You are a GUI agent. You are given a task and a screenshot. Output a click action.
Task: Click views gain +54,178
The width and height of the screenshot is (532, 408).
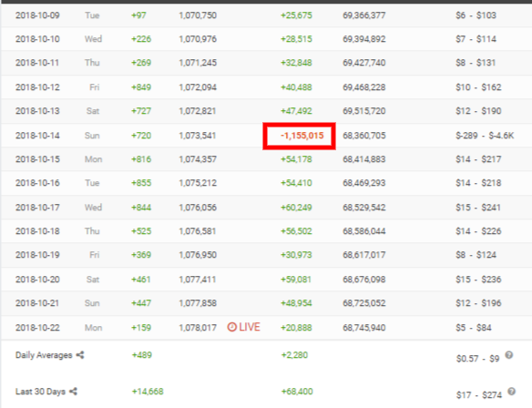pos(296,159)
